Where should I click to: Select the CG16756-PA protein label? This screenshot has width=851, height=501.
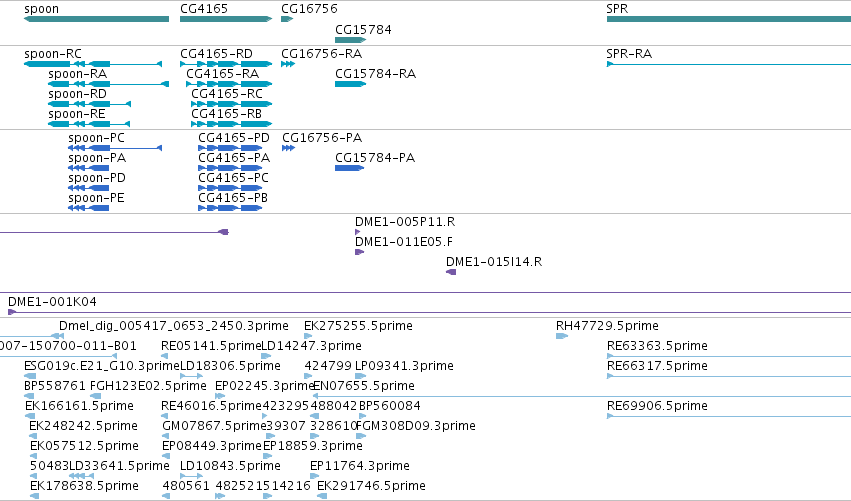322,138
